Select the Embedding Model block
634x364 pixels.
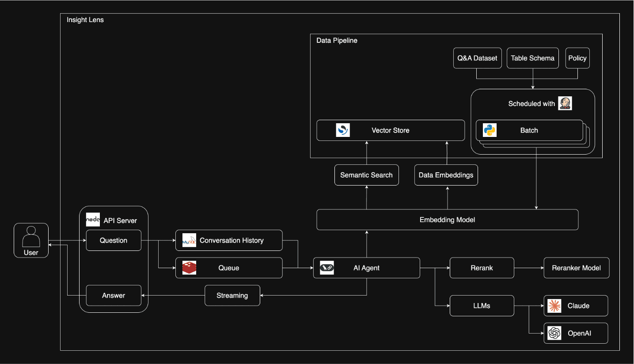click(447, 220)
